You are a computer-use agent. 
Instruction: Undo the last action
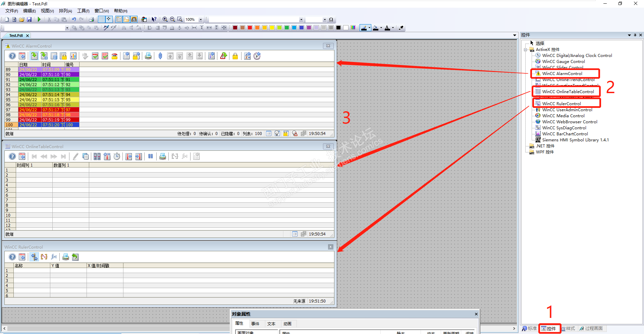pos(74,19)
